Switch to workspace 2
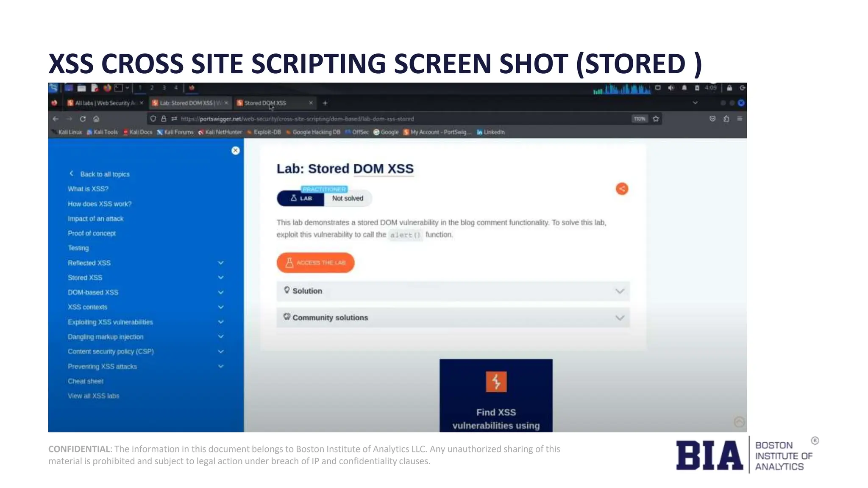This screenshot has width=868, height=488. click(152, 88)
